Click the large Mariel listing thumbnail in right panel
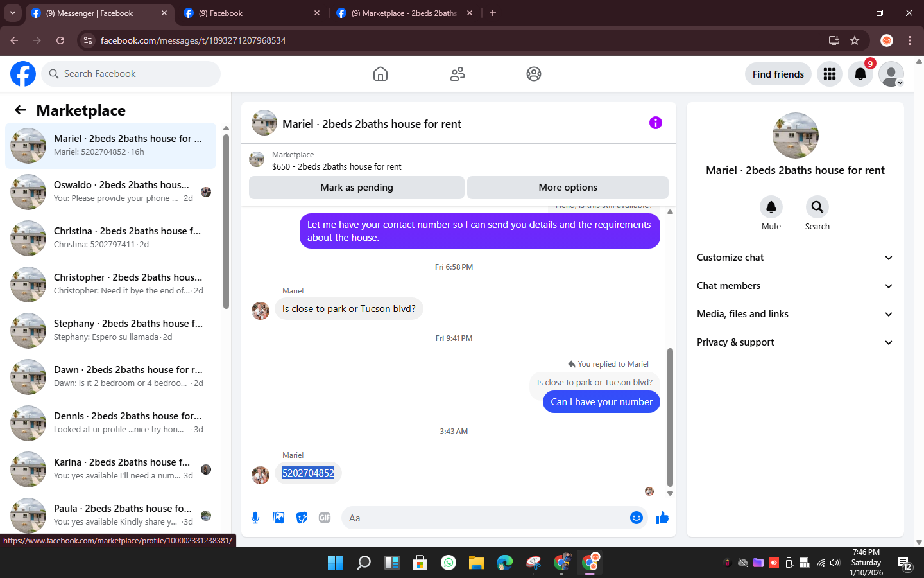 pos(796,136)
